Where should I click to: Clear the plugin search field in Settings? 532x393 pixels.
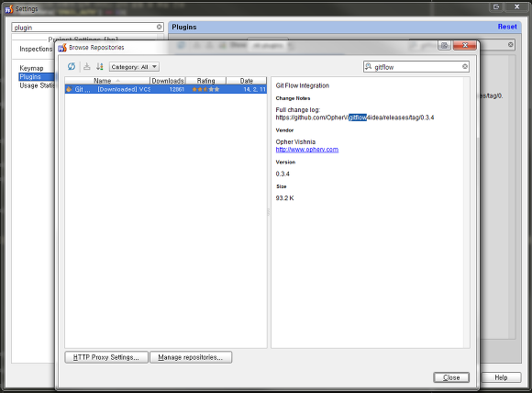[159, 27]
